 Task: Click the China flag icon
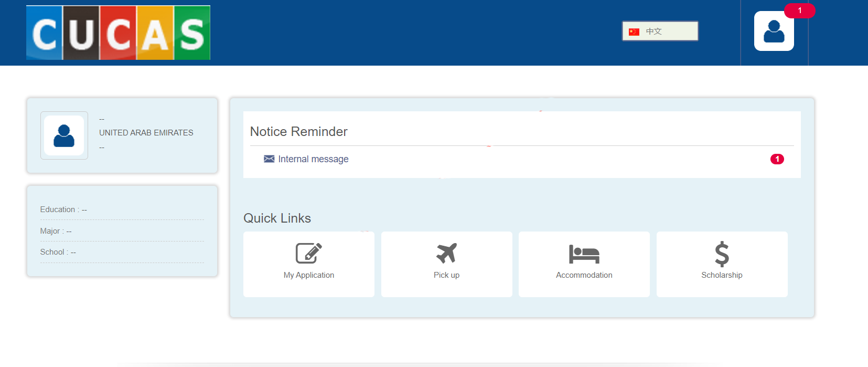[x=634, y=32]
